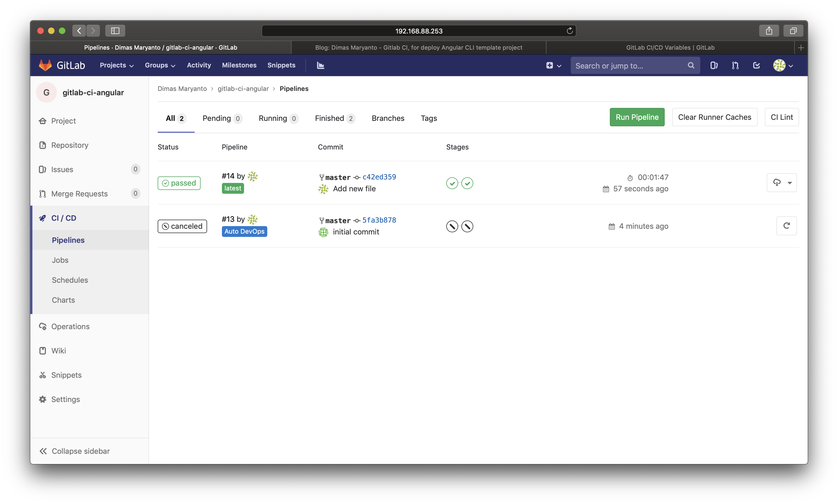Collapse the sidebar
The width and height of the screenshot is (838, 504).
(x=75, y=451)
